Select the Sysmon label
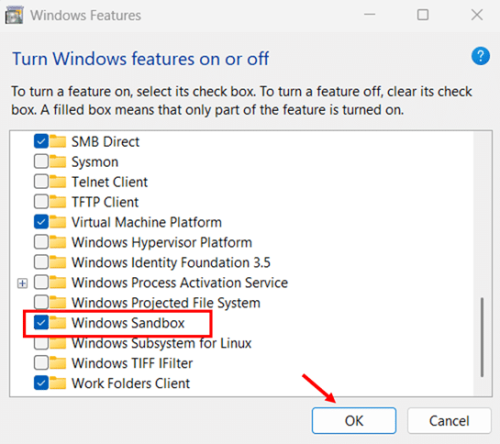500x444 pixels. pos(95,162)
